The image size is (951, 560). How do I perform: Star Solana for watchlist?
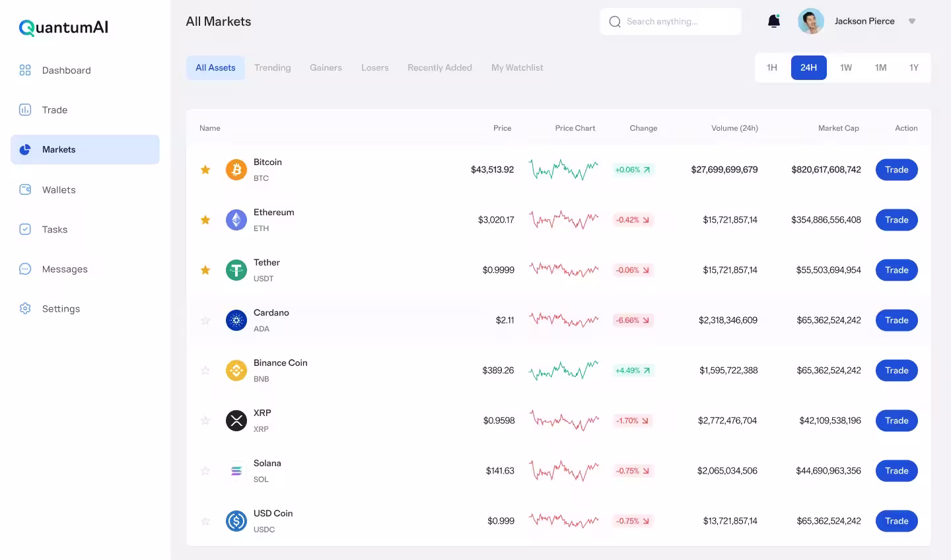tap(205, 471)
